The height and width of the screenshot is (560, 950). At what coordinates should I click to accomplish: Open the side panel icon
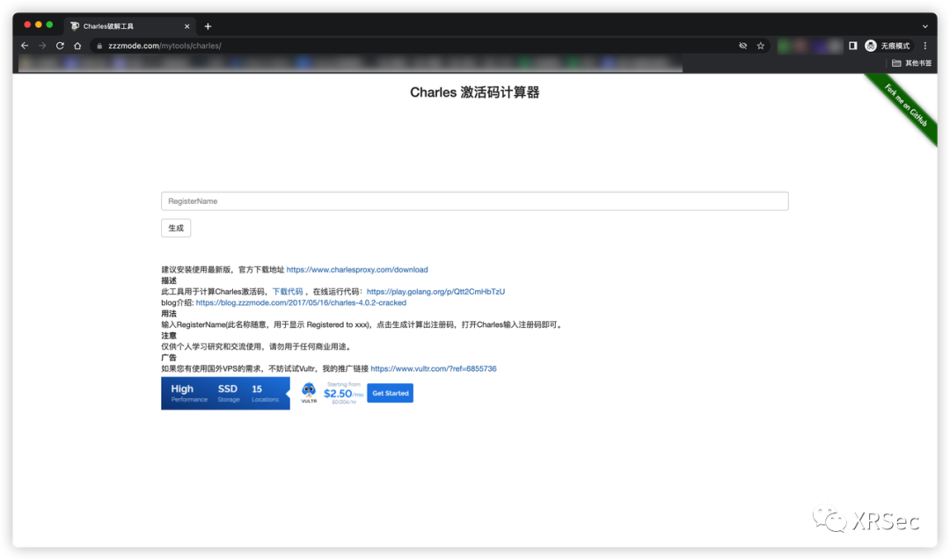pyautogui.click(x=853, y=46)
